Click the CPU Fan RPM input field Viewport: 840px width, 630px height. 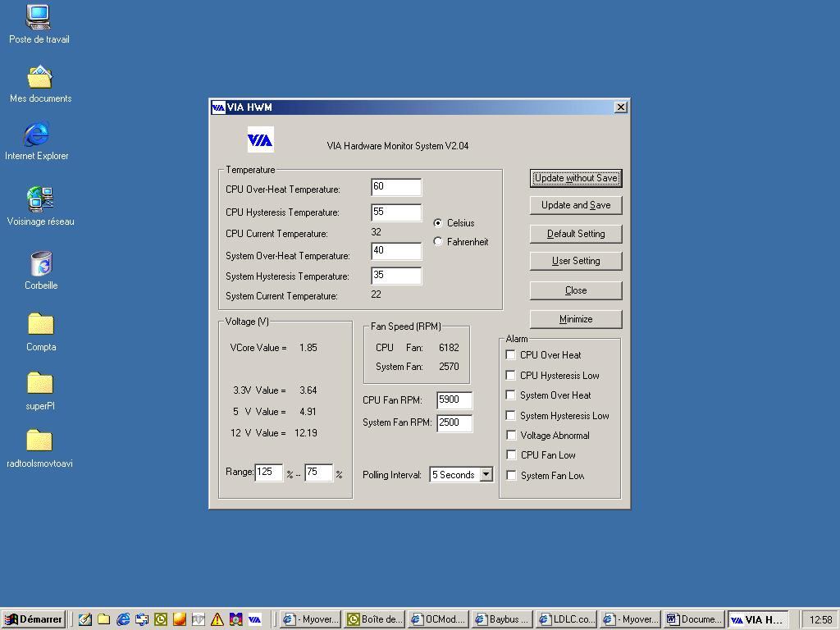pos(454,400)
